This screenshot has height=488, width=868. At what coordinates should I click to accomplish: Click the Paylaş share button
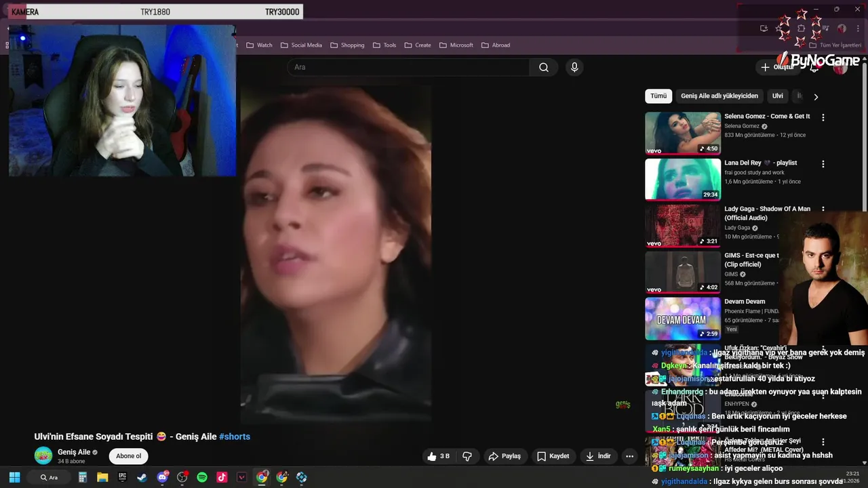pos(505,456)
